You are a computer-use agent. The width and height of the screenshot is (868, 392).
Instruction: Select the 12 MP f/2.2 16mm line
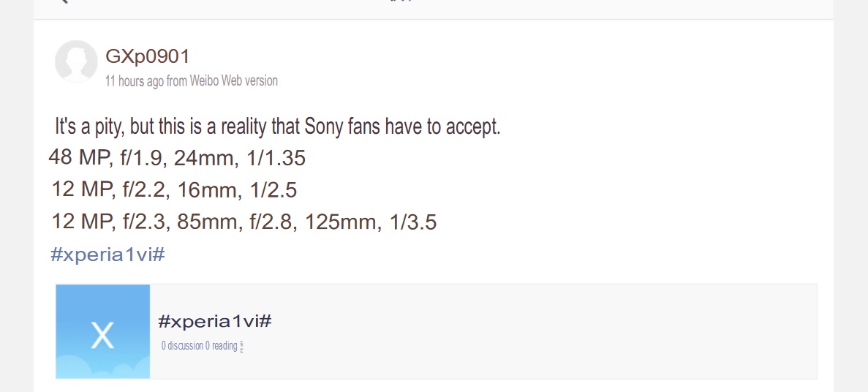(174, 190)
